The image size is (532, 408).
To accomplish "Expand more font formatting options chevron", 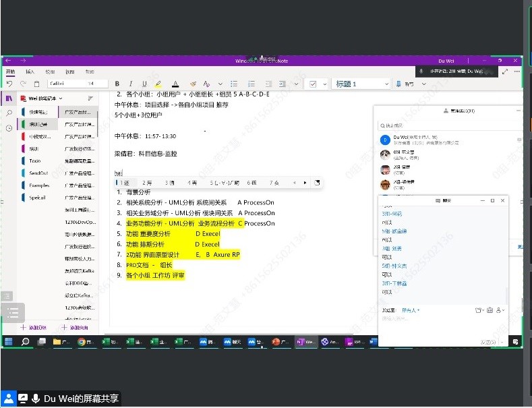I will tap(220, 84).
